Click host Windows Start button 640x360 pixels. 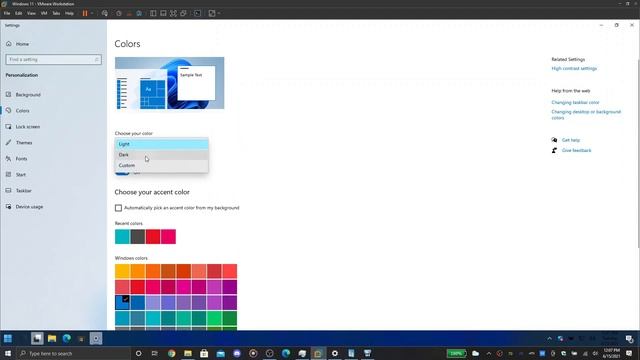(x=8, y=353)
